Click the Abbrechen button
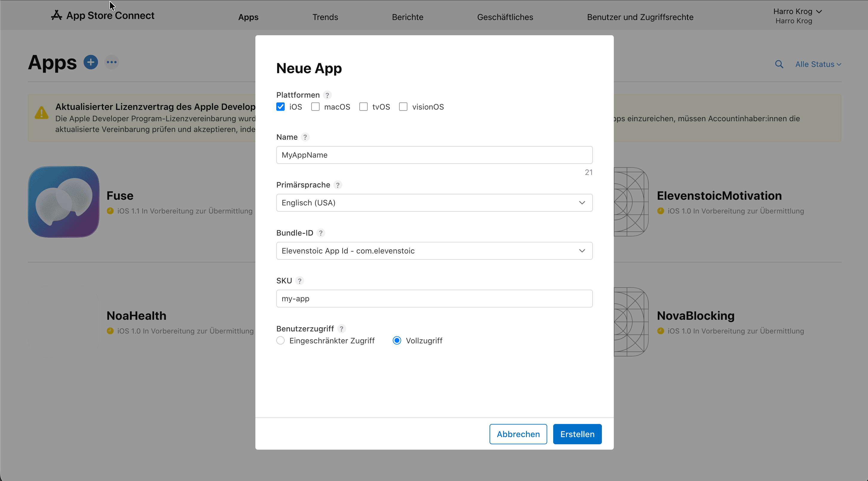Image resolution: width=868 pixels, height=481 pixels. [x=518, y=434]
